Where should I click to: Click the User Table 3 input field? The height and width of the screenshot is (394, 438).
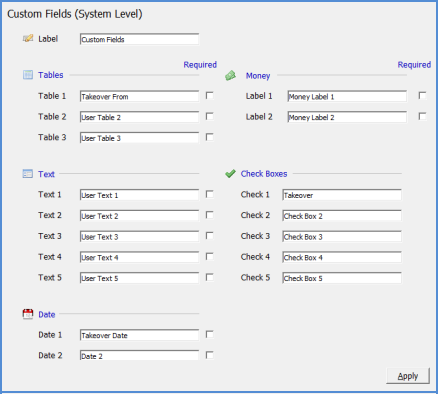[x=139, y=138]
